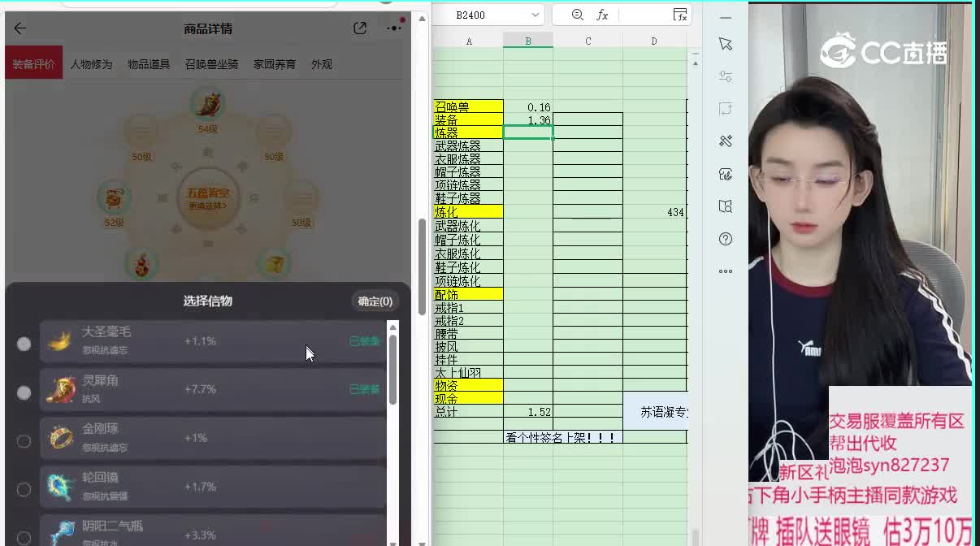Select the arrow cursor tool in right sidebar
This screenshot has height=546, width=980.
[x=726, y=43]
